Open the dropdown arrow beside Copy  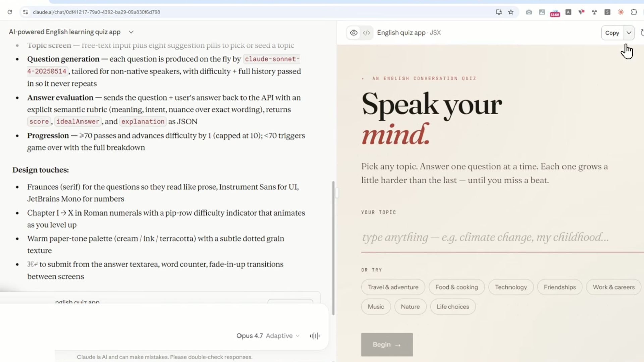629,33
